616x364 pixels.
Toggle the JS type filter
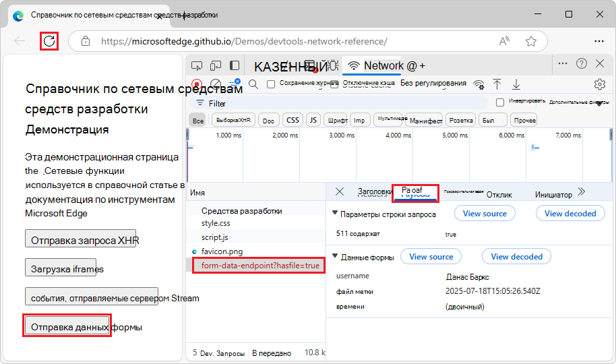pos(313,120)
